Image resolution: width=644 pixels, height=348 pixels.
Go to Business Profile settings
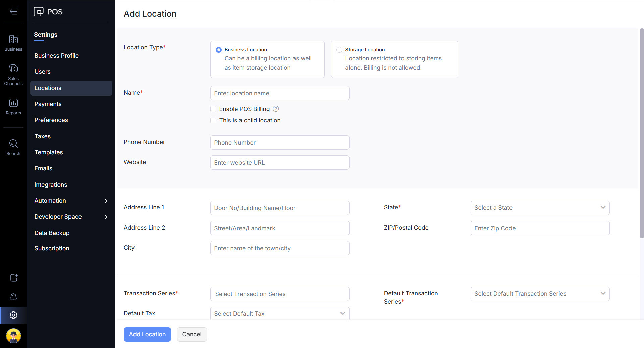[x=56, y=56]
